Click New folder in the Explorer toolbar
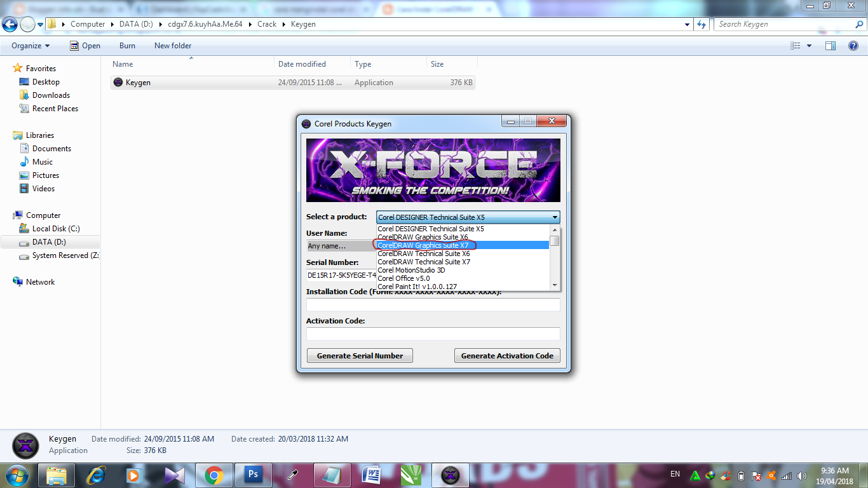868x488 pixels. tap(172, 45)
